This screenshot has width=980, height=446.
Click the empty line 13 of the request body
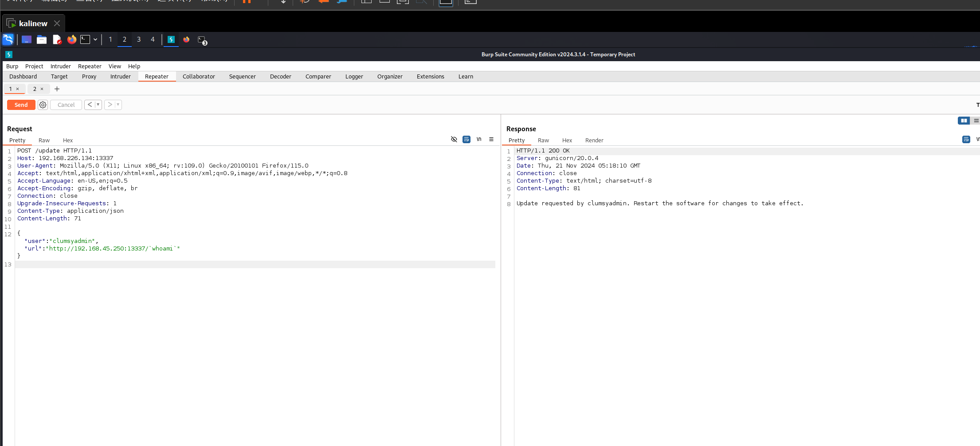click(x=255, y=264)
